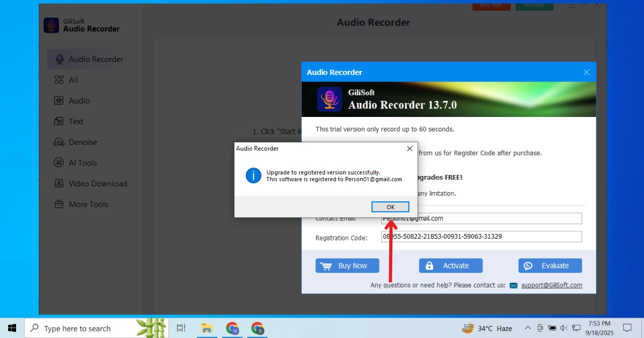Open the support@GiliSoft.com email link
Image resolution: width=644 pixels, height=338 pixels.
552,285
